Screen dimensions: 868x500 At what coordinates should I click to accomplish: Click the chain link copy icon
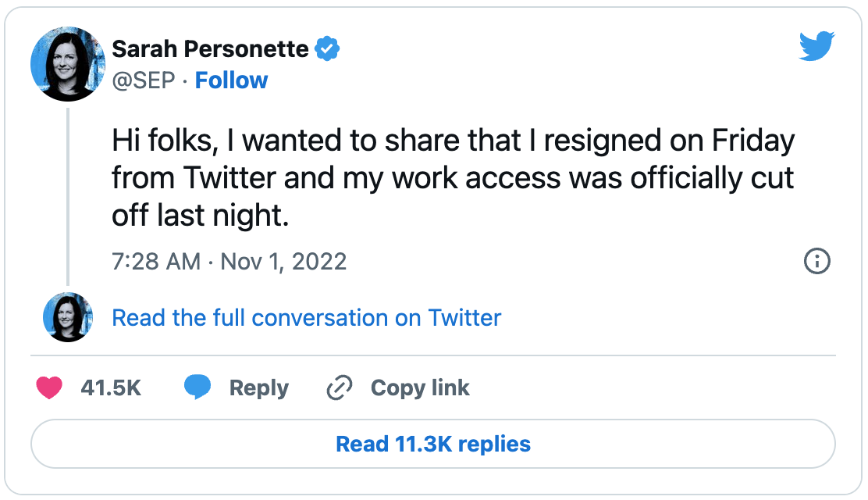point(339,388)
